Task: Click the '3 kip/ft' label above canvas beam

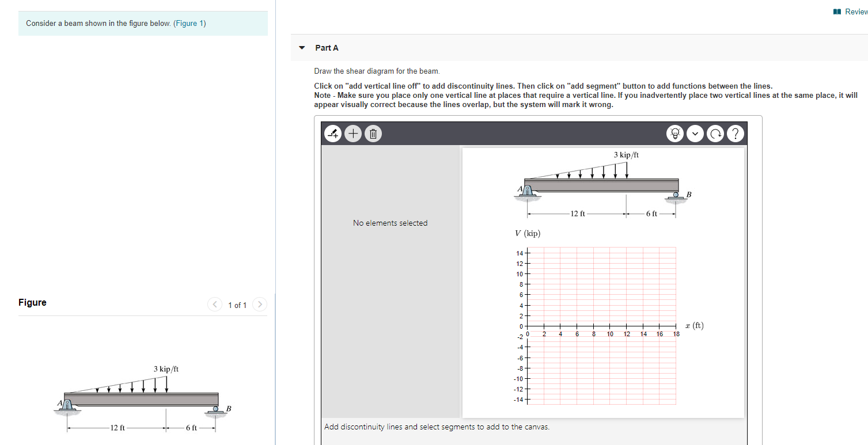Action: [626, 155]
